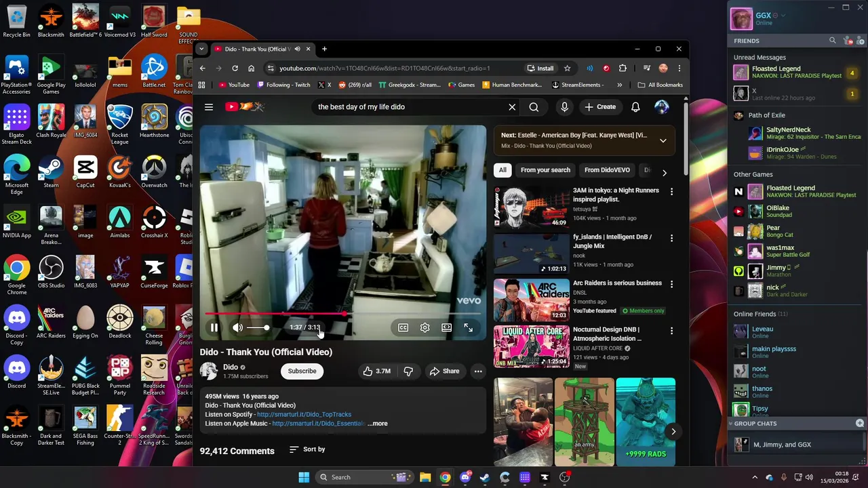The height and width of the screenshot is (488, 868).
Task: Open YouTube notifications bell
Action: pyautogui.click(x=635, y=107)
